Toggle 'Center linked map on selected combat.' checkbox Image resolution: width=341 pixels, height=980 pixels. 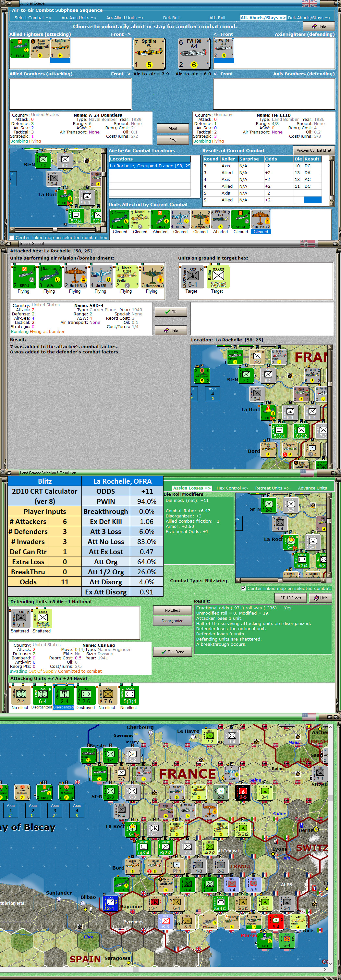[243, 588]
